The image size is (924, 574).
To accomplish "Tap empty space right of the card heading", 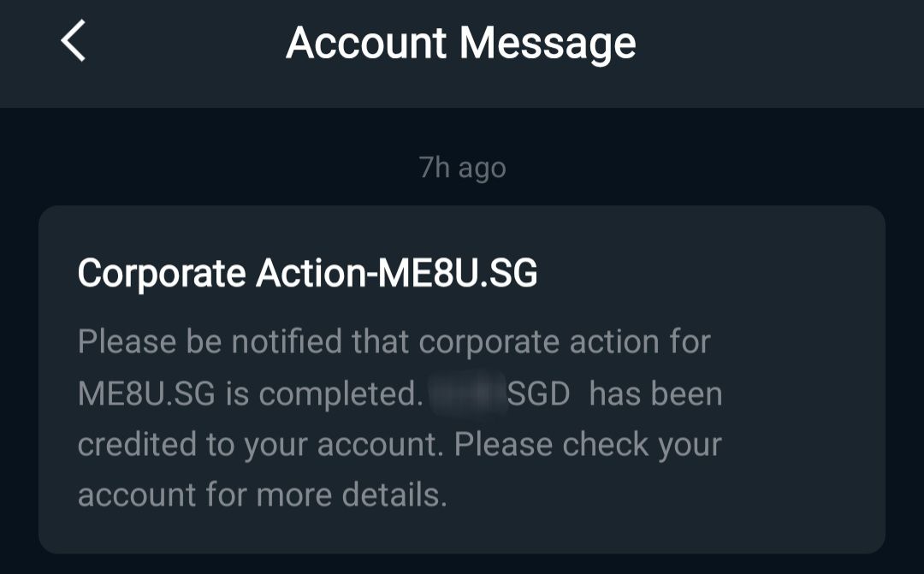I will 710,274.
